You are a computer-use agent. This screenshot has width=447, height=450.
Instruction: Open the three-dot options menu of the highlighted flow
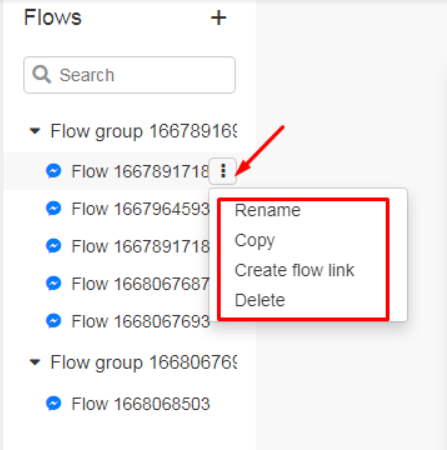[x=223, y=171]
